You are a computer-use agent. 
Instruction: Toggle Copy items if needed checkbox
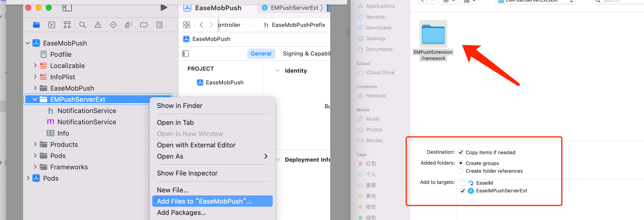[461, 152]
